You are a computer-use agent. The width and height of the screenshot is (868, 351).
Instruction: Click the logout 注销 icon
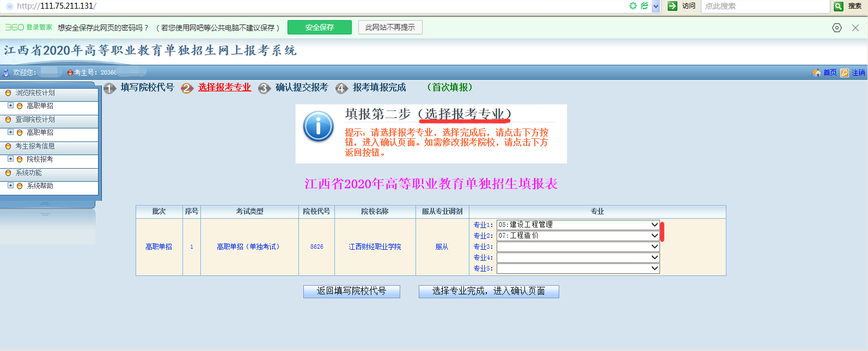click(845, 72)
